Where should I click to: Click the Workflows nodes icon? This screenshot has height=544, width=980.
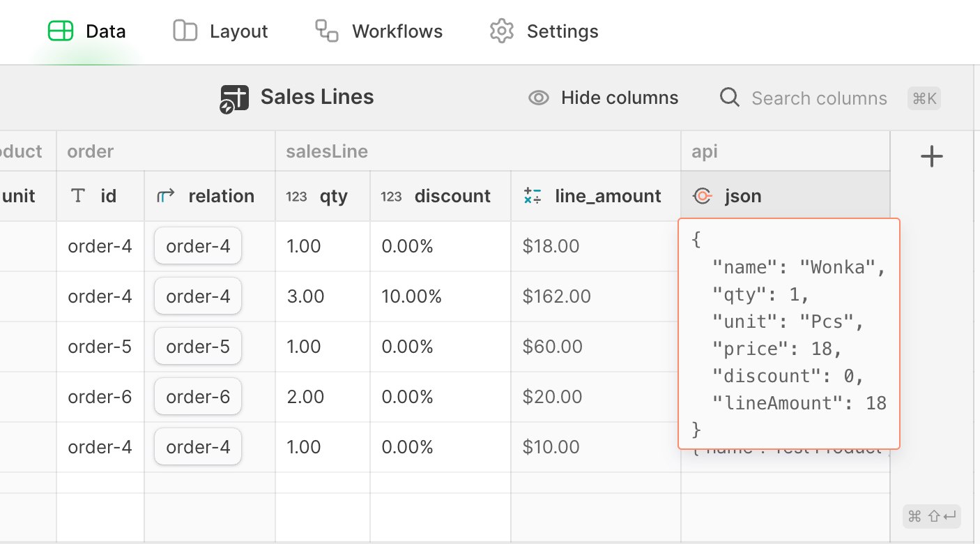coord(327,31)
